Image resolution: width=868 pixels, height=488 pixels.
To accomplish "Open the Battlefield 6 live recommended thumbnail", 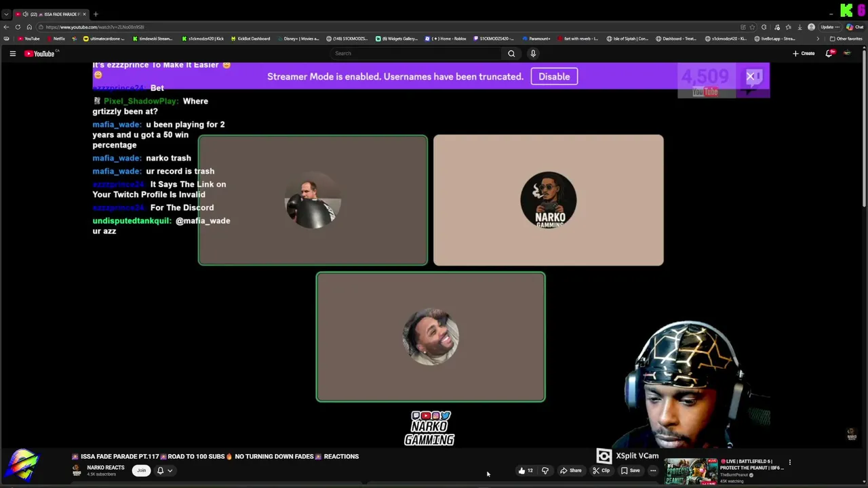I will click(x=691, y=470).
